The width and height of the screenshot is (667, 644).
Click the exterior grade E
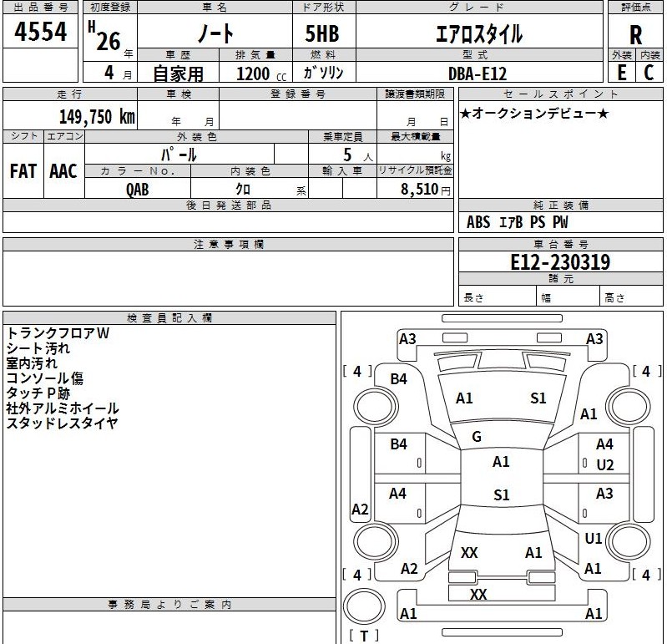tap(622, 73)
